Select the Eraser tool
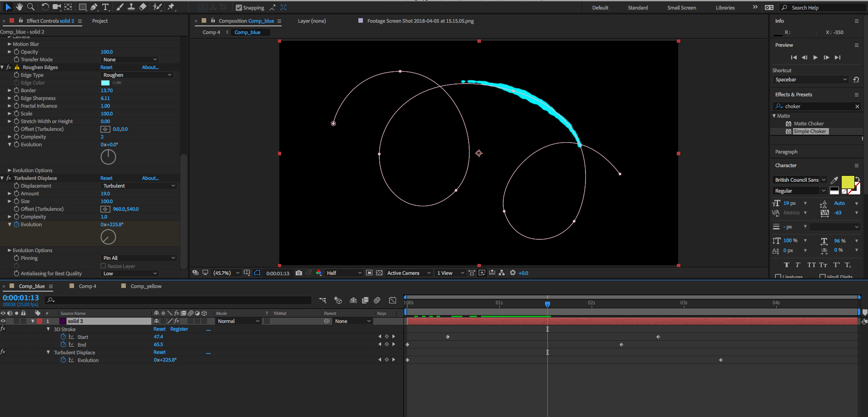 pos(143,7)
